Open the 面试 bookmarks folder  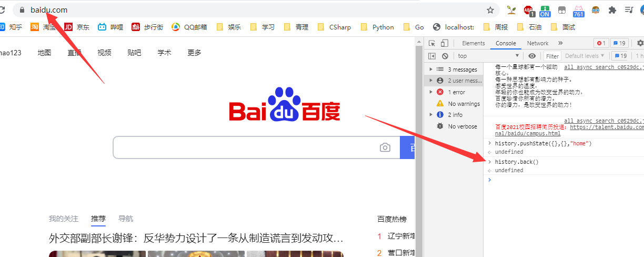563,27
